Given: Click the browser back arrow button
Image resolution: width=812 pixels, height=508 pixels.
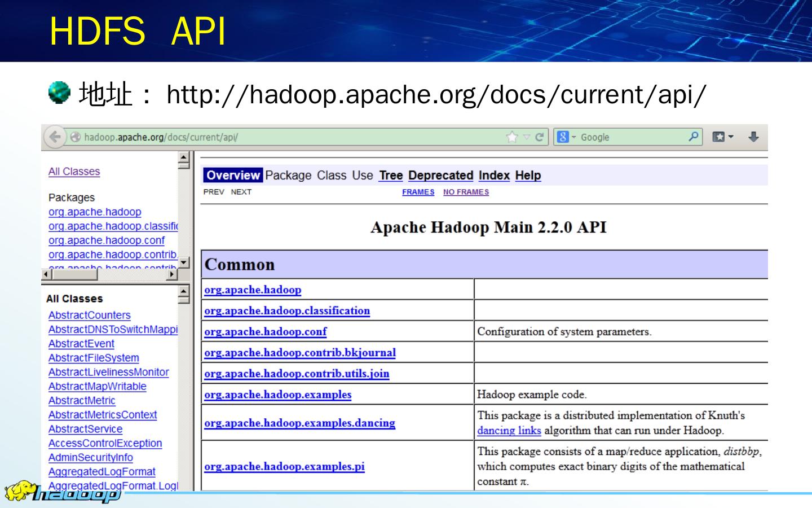Looking at the screenshot, I should [55, 137].
